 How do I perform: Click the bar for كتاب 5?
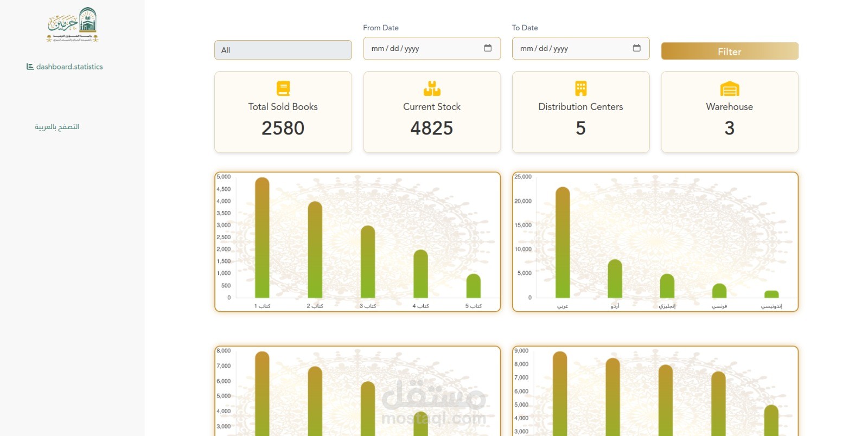(474, 286)
